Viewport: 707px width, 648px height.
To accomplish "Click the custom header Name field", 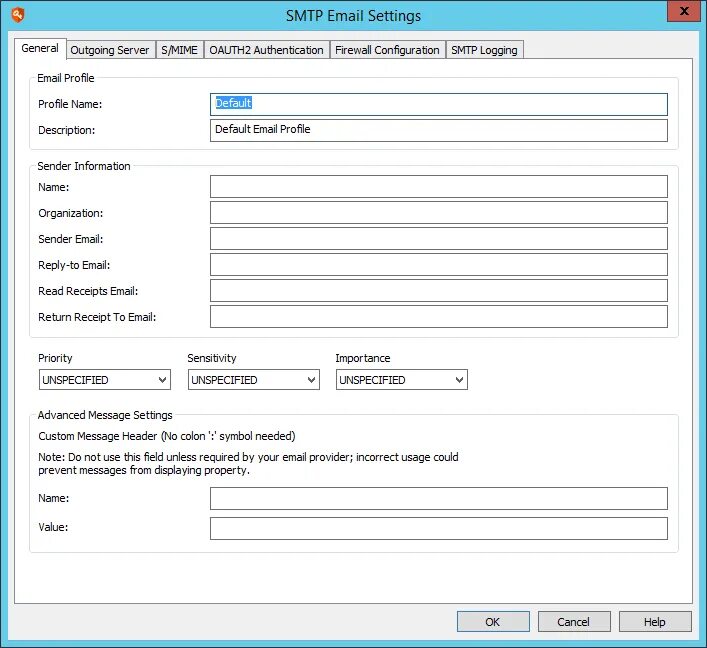I will coord(439,499).
